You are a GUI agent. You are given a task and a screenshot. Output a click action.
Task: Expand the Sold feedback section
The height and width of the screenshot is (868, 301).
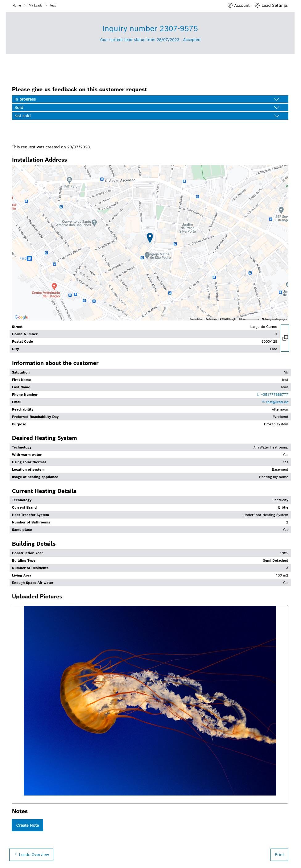(150, 107)
